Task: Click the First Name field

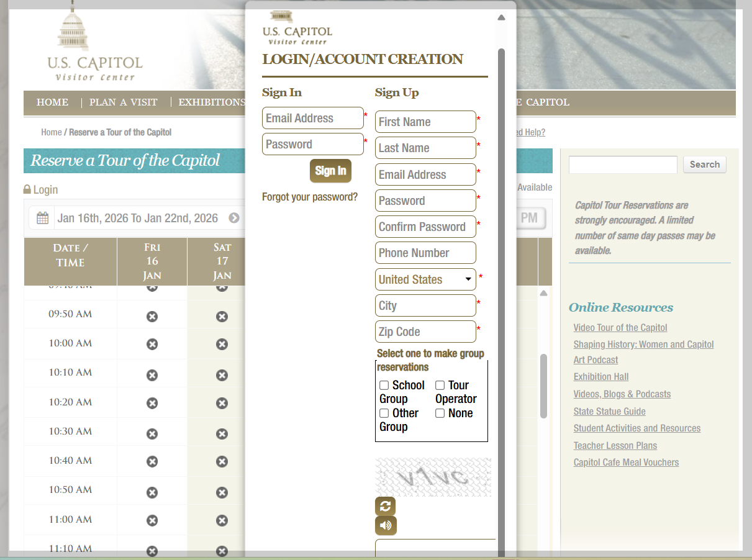Action: pos(425,122)
